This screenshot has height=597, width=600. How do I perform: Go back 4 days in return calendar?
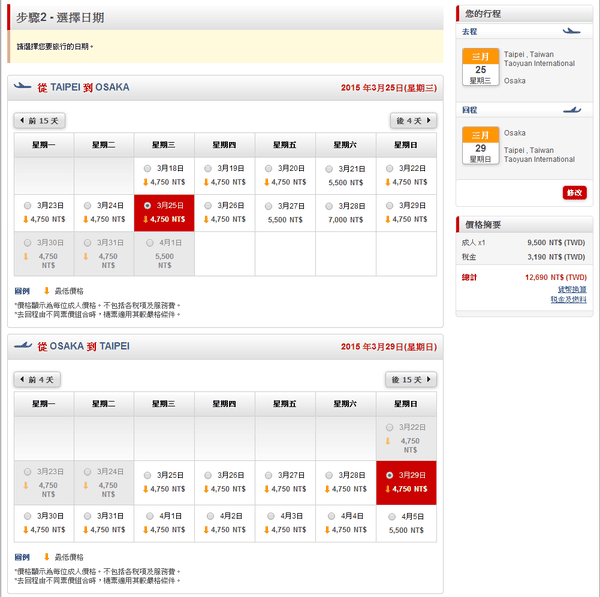tap(40, 380)
